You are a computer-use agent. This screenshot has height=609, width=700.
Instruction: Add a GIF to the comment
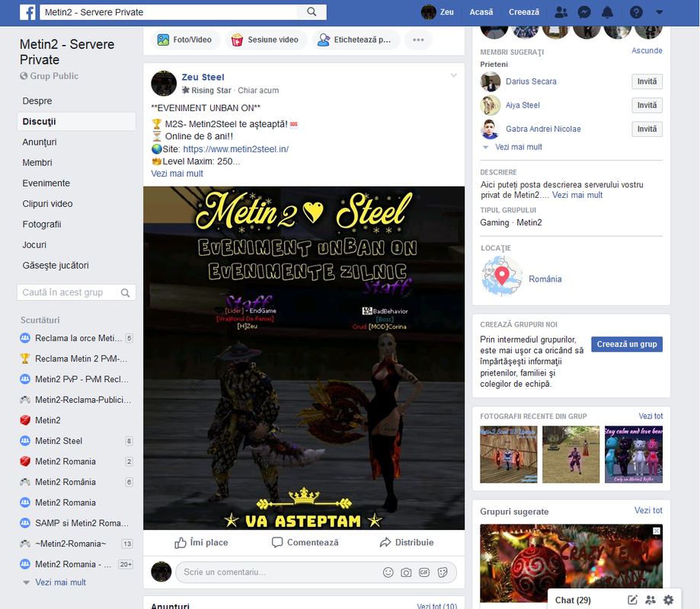(x=424, y=572)
